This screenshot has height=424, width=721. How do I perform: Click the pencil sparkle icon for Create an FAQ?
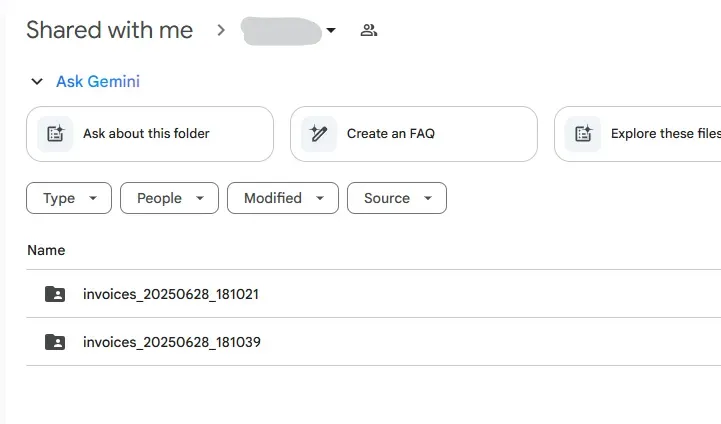320,134
